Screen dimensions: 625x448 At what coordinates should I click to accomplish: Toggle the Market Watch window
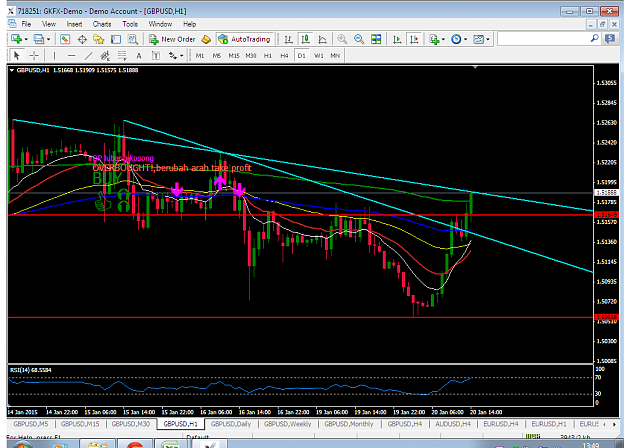point(65,39)
